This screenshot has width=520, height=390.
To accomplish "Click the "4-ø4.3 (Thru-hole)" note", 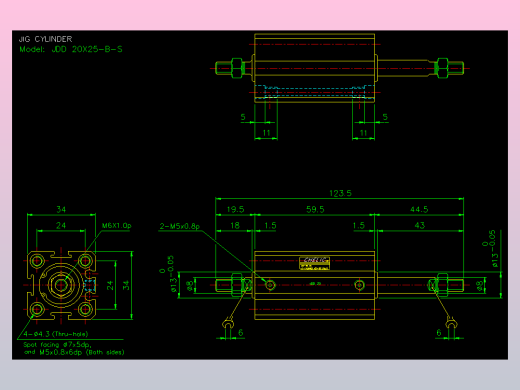I will pos(56,334).
